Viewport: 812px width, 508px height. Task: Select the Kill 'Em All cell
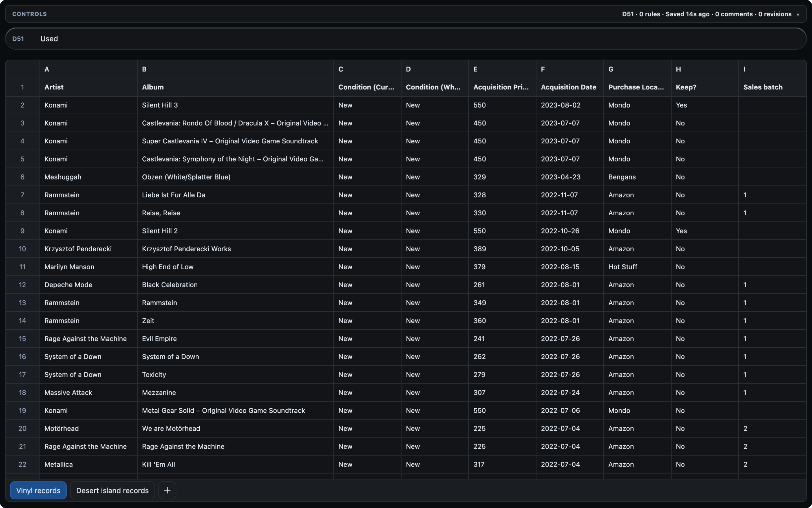(x=235, y=464)
